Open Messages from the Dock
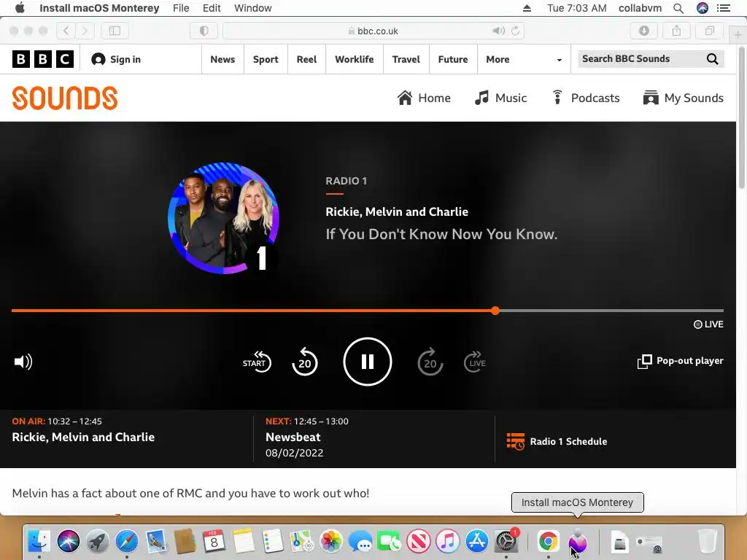The width and height of the screenshot is (747, 560). [360, 541]
